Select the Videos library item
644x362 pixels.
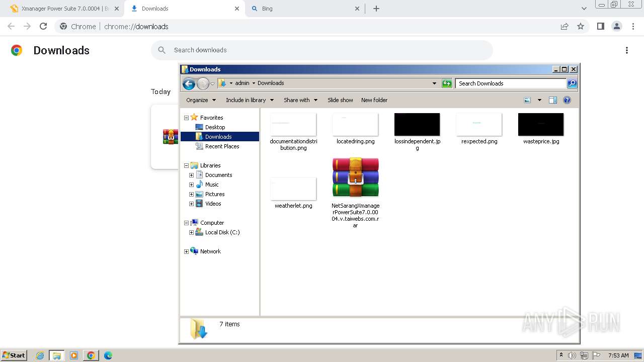(213, 204)
